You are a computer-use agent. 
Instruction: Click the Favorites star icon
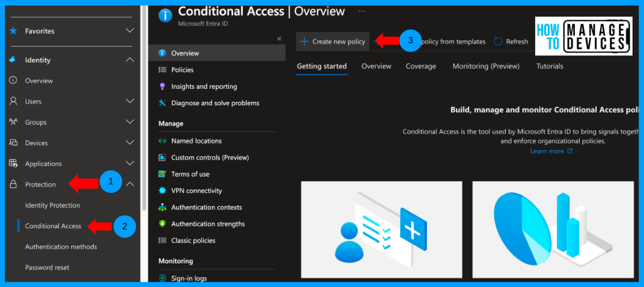click(x=13, y=31)
